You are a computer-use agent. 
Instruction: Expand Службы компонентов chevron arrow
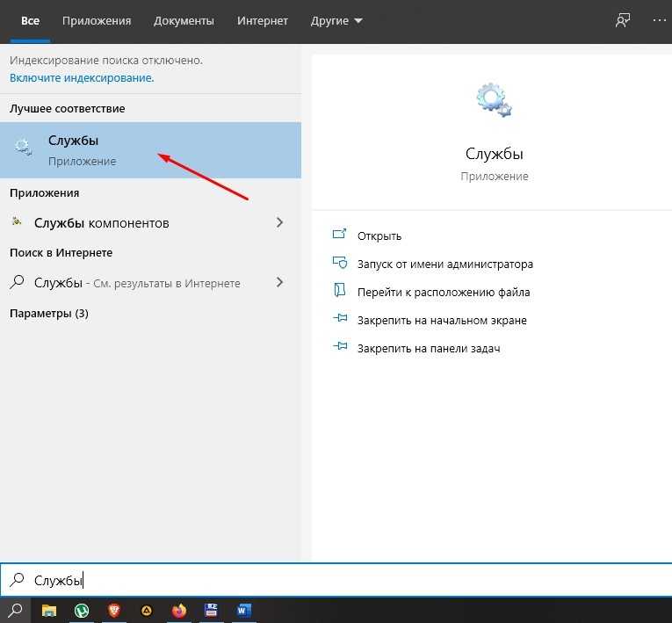coord(279,222)
